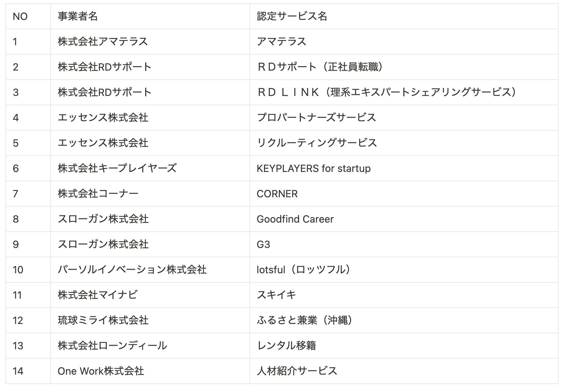Select 琉球ミライ株式会社 company cell
This screenshot has height=392, width=567.
(x=103, y=321)
